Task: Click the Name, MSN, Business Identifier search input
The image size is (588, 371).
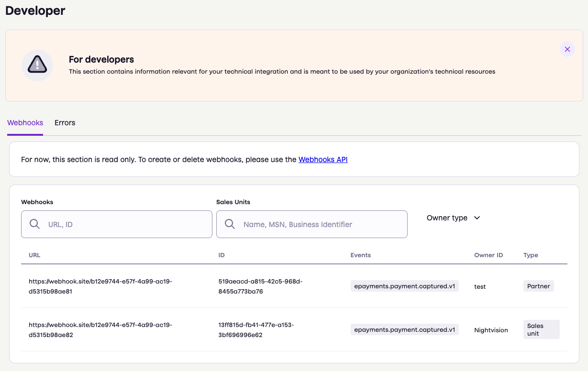Action: point(311,224)
